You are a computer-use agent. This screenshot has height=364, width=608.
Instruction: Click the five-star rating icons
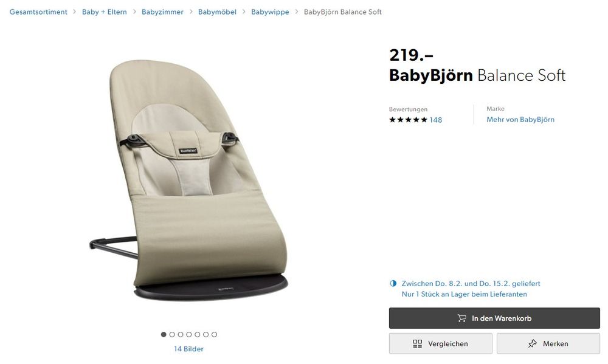[408, 120]
